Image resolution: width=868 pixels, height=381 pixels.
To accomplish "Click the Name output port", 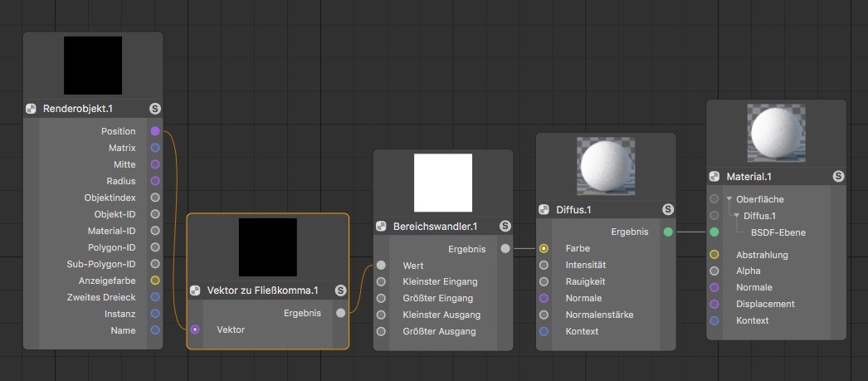I will click(x=155, y=330).
